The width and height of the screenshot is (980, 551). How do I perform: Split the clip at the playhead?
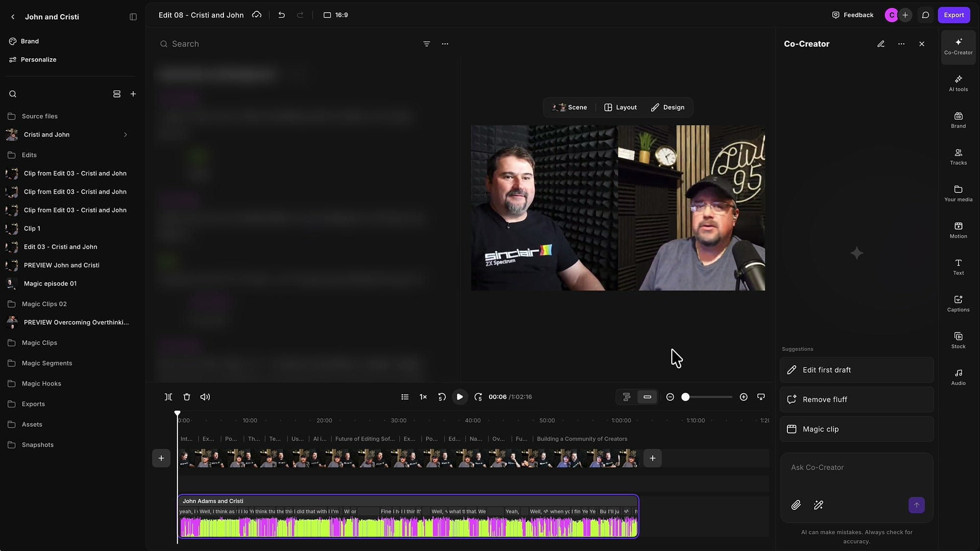coord(168,397)
